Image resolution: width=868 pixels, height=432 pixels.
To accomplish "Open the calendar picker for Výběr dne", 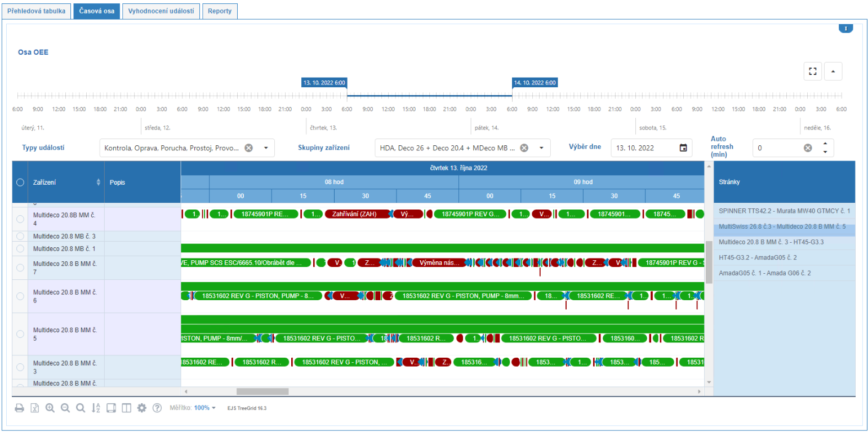I will tap(683, 148).
